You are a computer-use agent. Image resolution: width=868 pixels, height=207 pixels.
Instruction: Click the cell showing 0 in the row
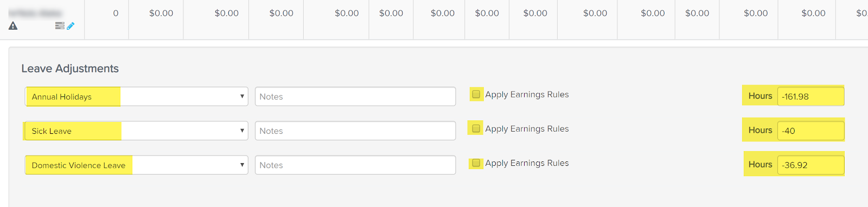[116, 13]
